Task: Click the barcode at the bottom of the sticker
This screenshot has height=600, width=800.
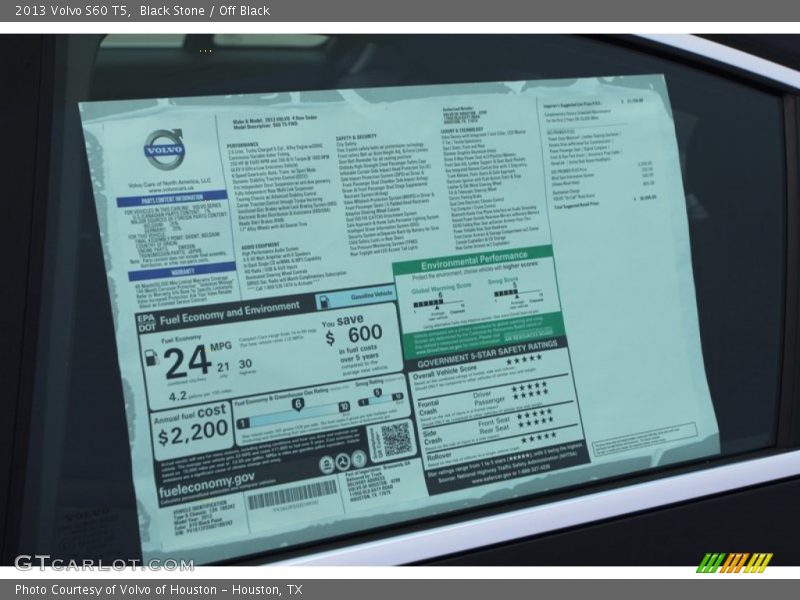Action: 292,494
